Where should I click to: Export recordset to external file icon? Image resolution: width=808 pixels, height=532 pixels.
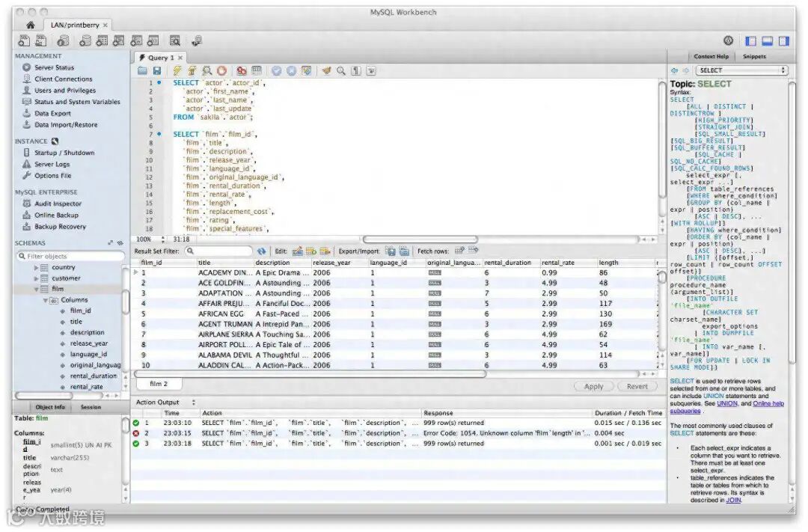tap(391, 251)
